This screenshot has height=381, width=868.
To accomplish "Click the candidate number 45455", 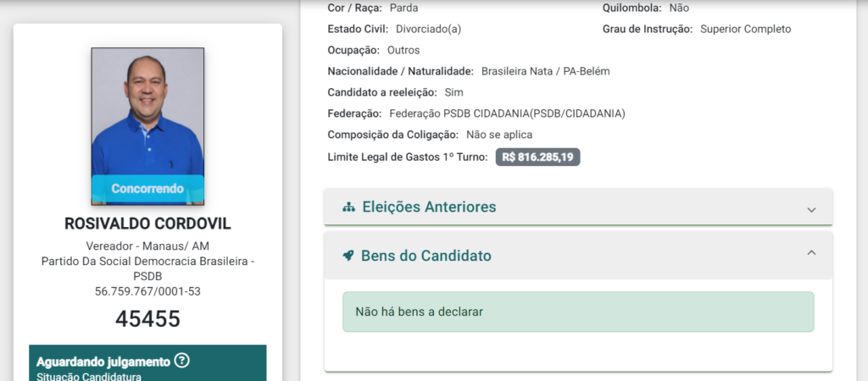I will (147, 318).
